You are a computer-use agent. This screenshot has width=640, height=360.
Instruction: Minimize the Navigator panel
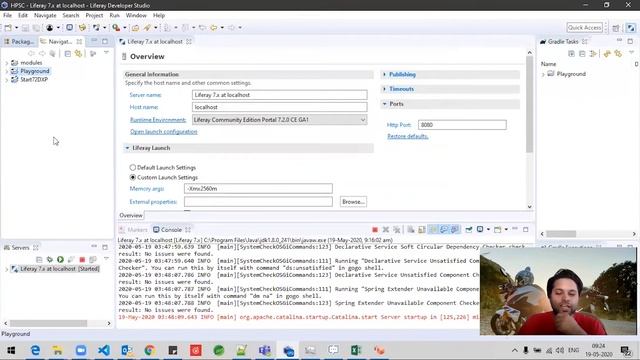(x=94, y=41)
